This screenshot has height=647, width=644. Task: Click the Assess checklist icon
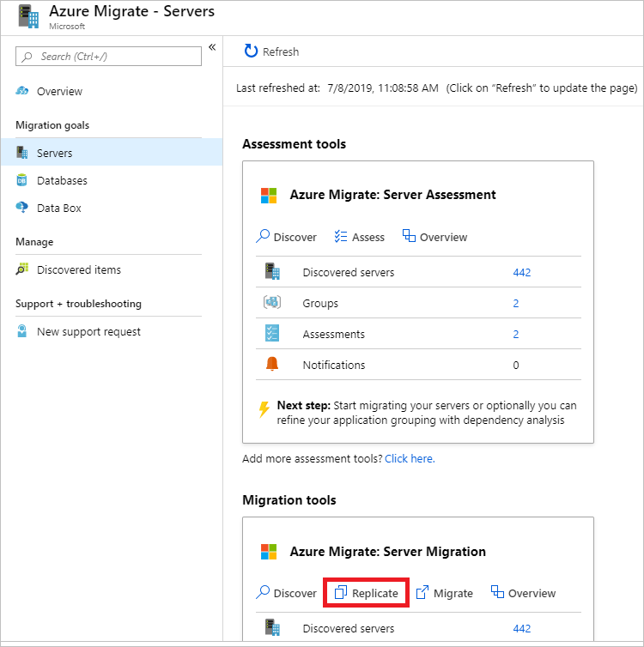coord(341,237)
